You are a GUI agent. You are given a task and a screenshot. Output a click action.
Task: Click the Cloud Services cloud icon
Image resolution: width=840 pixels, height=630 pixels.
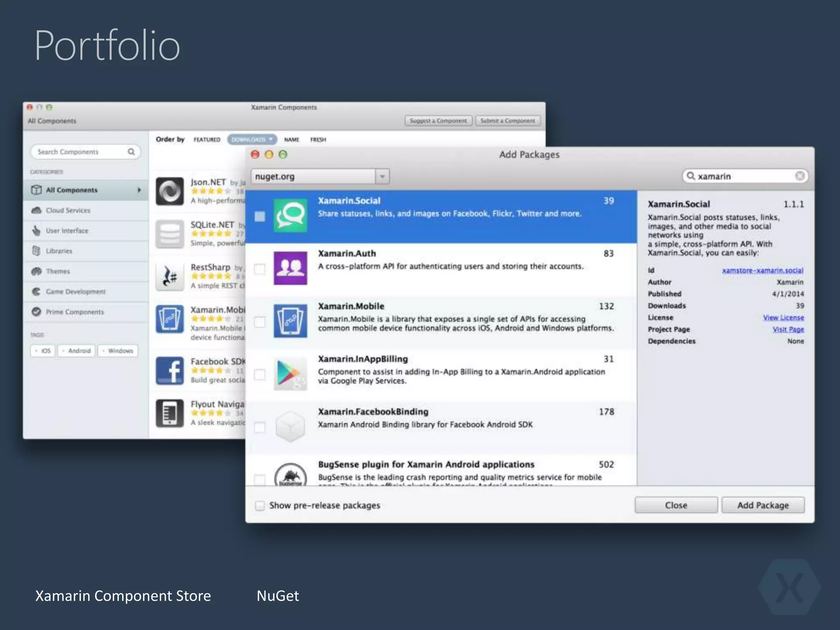point(37,210)
